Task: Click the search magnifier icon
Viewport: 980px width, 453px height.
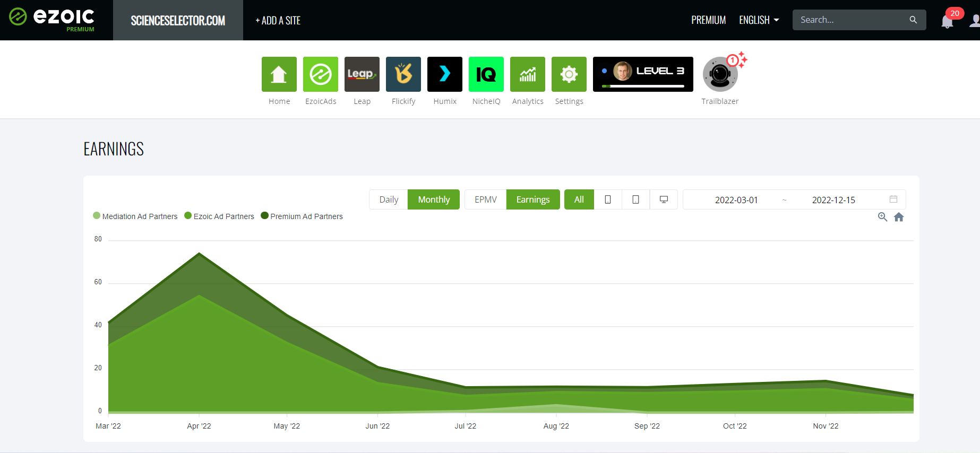Action: click(913, 20)
